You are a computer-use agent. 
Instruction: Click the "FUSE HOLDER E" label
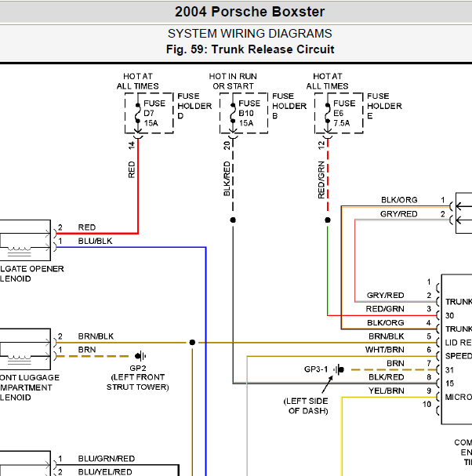[x=384, y=106]
